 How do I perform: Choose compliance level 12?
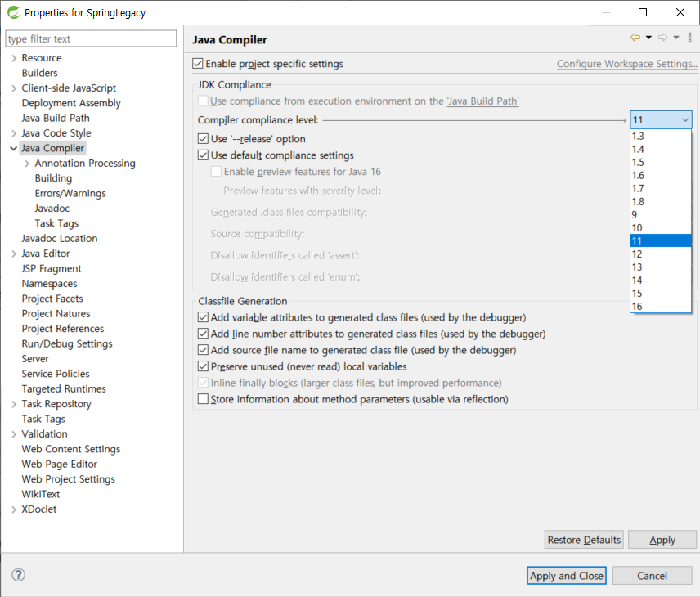click(661, 254)
